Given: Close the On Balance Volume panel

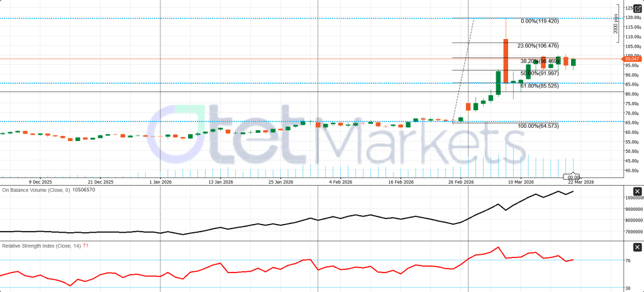Looking at the screenshot, I should [x=637, y=191].
